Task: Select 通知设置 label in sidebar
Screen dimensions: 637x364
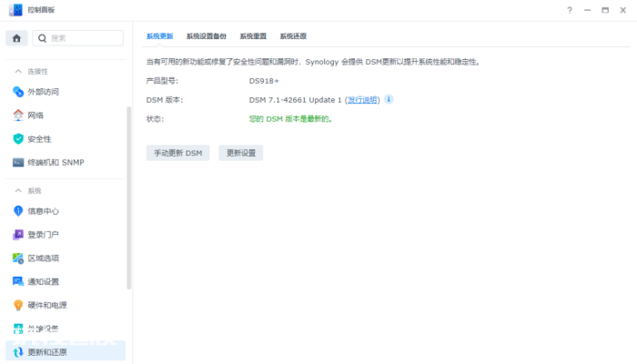Action: click(x=44, y=281)
